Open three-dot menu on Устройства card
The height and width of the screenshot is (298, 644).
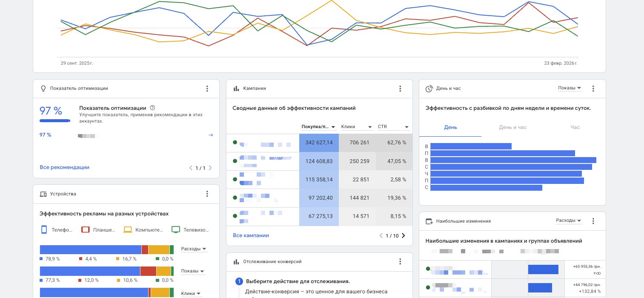[207, 194]
